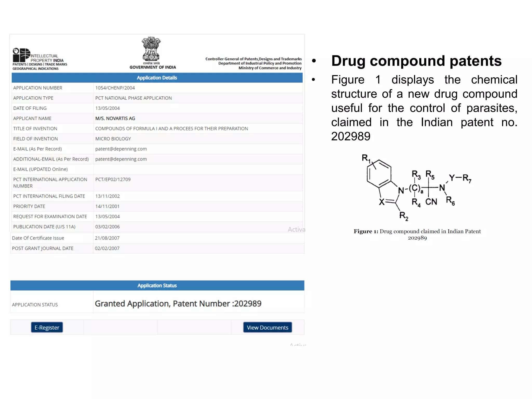Click the Drug compound patents heading

pyautogui.click(x=416, y=61)
